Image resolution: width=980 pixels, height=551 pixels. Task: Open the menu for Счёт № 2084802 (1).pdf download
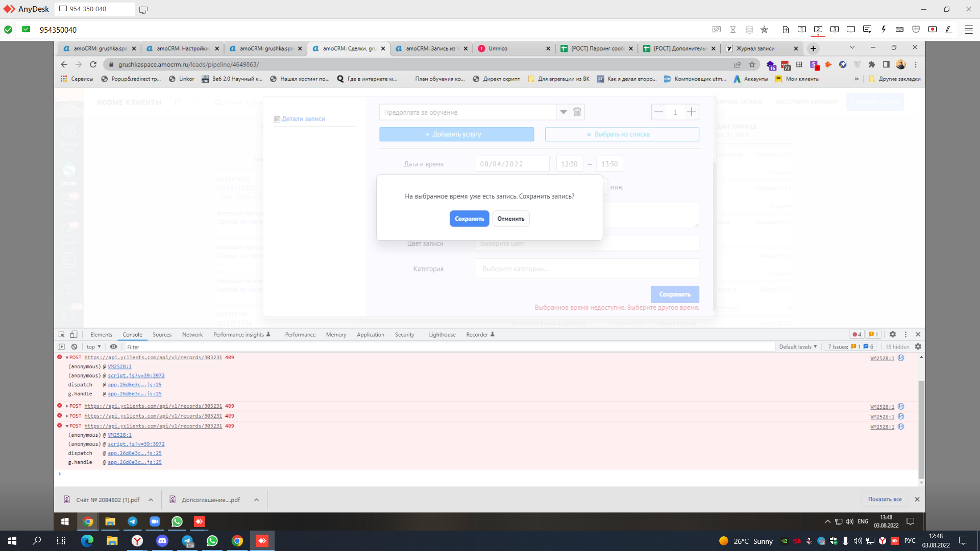[x=151, y=500]
